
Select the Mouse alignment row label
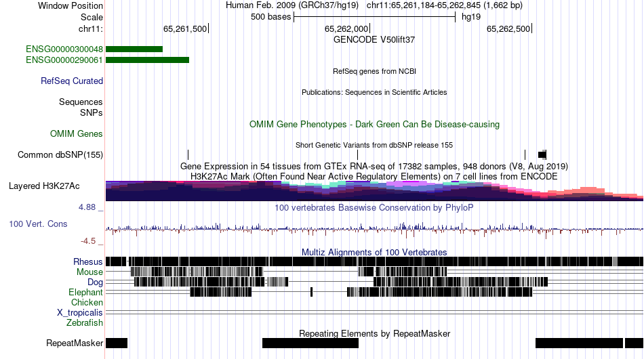point(89,272)
